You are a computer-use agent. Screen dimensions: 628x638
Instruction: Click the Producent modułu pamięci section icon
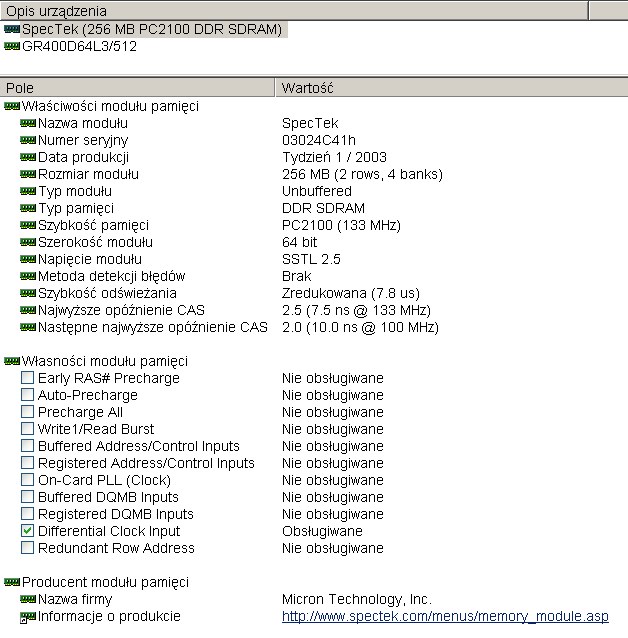[x=12, y=583]
